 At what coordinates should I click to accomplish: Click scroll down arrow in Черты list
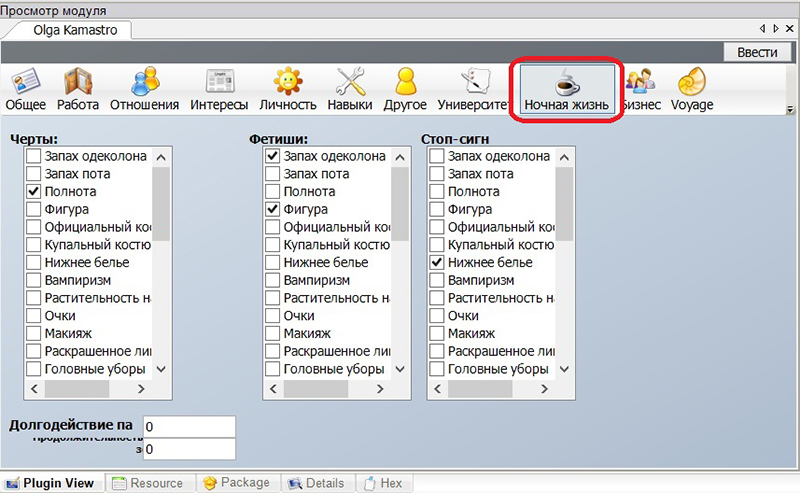(161, 369)
